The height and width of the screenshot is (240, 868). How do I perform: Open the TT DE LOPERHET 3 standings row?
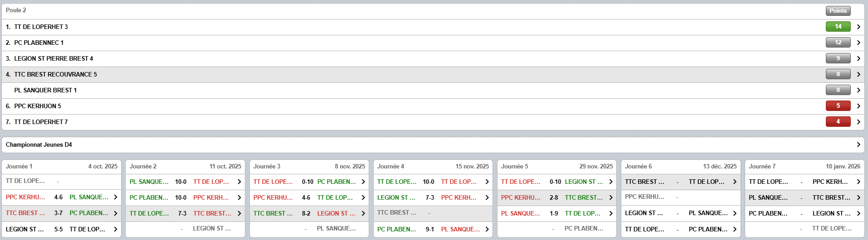[41, 27]
